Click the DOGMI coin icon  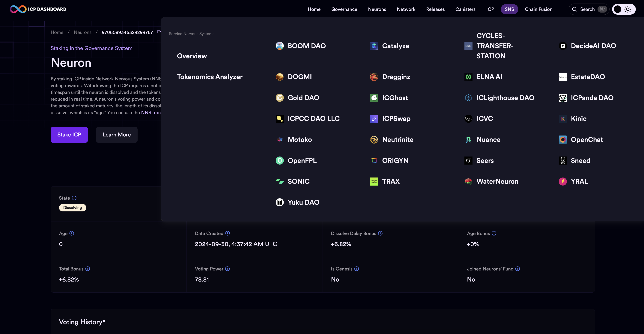click(279, 77)
